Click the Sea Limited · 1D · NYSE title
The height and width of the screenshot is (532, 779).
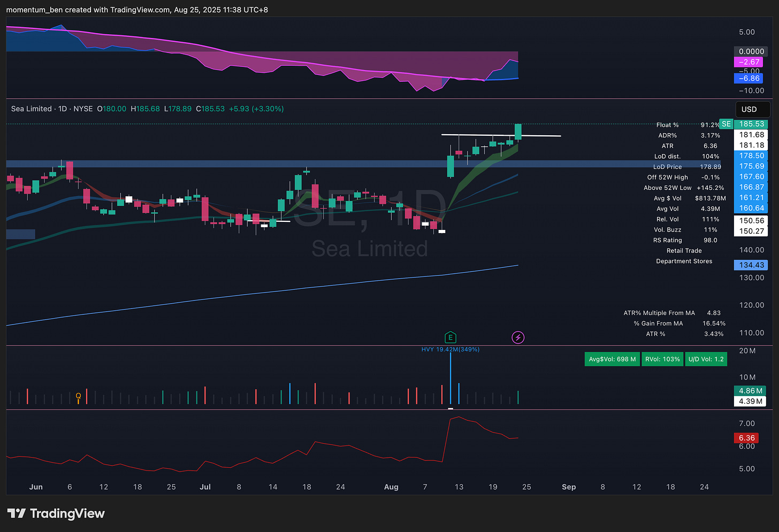point(52,109)
